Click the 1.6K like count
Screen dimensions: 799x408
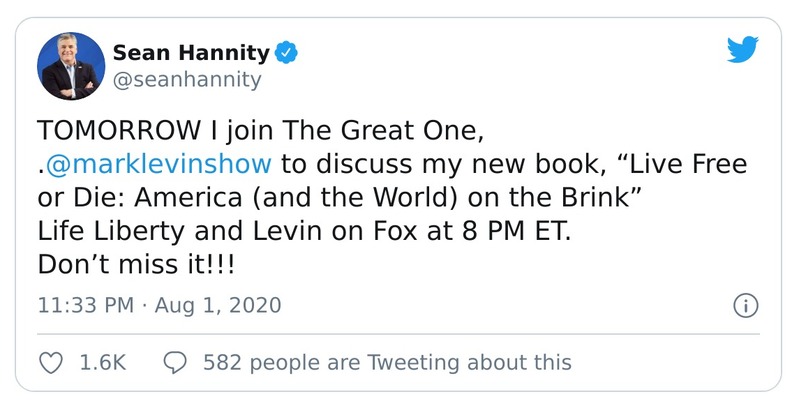(x=102, y=362)
